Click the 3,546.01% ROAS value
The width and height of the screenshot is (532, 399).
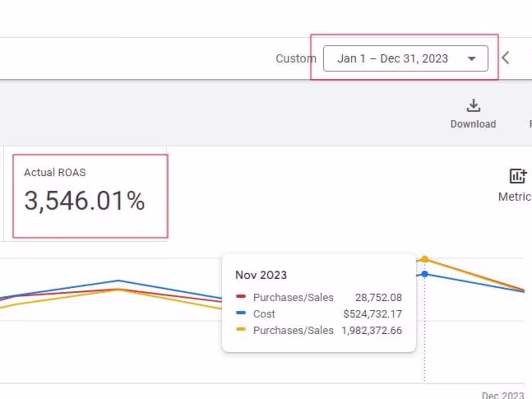click(85, 201)
